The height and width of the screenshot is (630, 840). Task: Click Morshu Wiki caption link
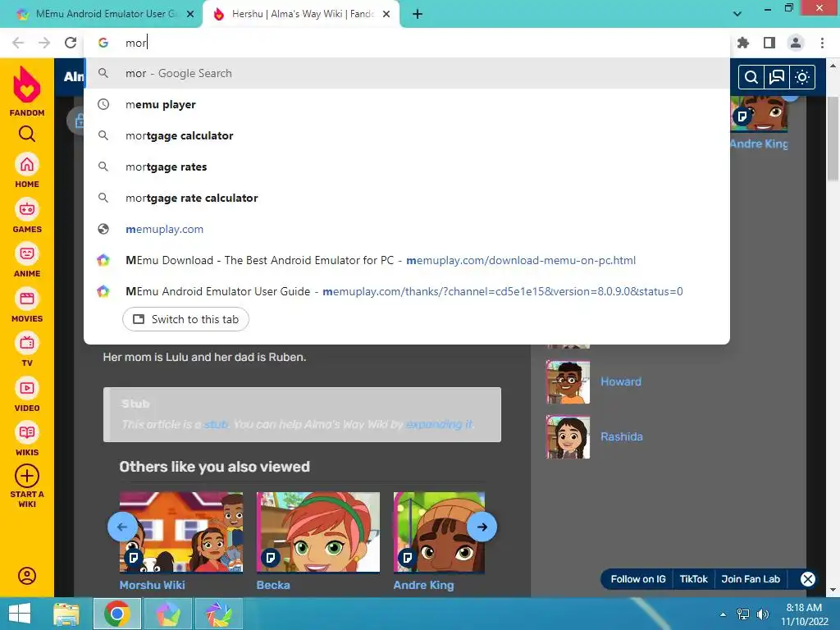[x=152, y=585]
